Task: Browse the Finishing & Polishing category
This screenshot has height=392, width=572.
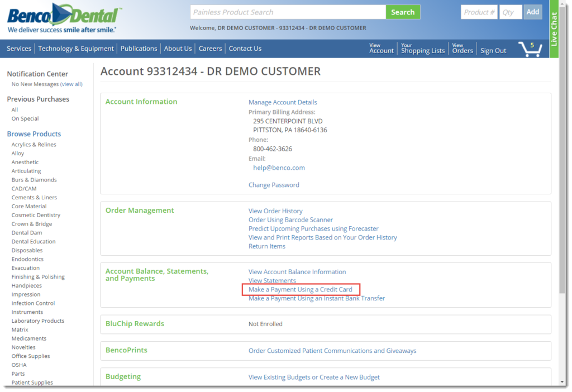Action: [38, 277]
